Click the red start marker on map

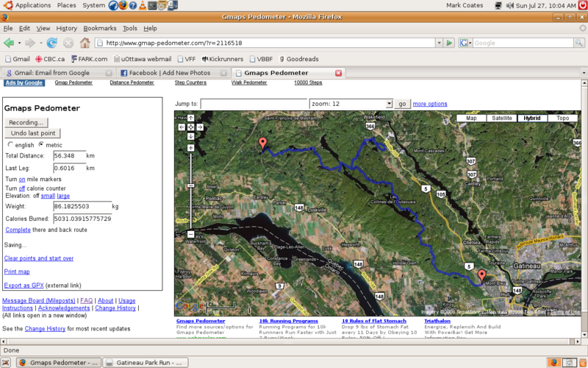coord(262,143)
